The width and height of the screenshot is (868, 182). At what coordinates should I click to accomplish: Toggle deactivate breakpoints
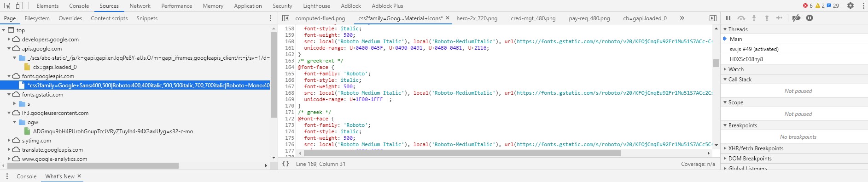point(796,18)
